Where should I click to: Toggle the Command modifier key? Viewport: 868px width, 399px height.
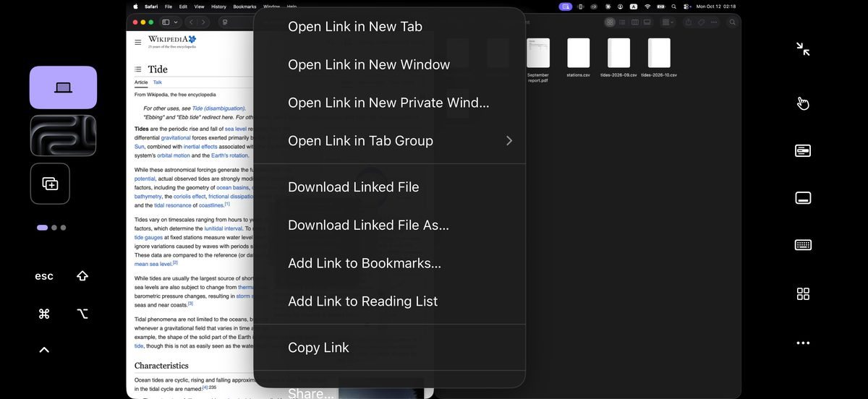coord(44,314)
